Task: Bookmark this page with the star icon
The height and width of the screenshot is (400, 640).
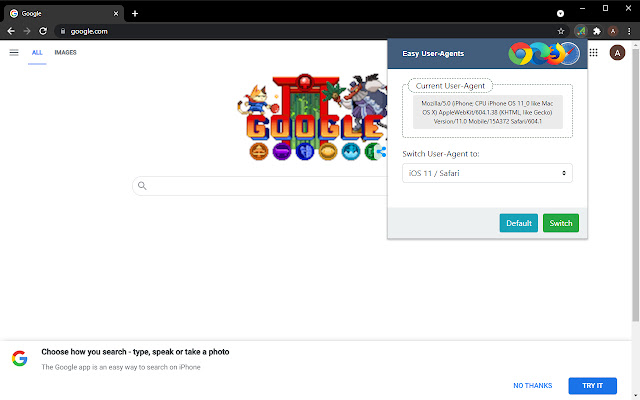Action: [x=561, y=31]
